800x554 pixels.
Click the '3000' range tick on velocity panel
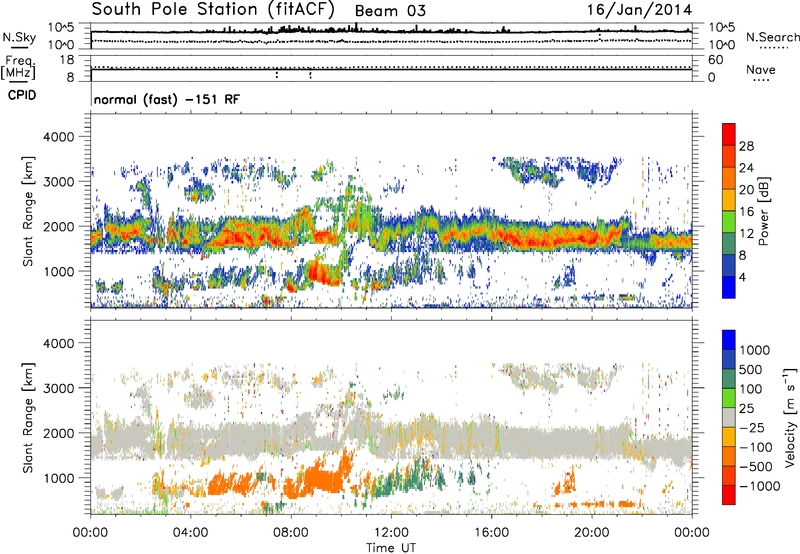click(59, 388)
